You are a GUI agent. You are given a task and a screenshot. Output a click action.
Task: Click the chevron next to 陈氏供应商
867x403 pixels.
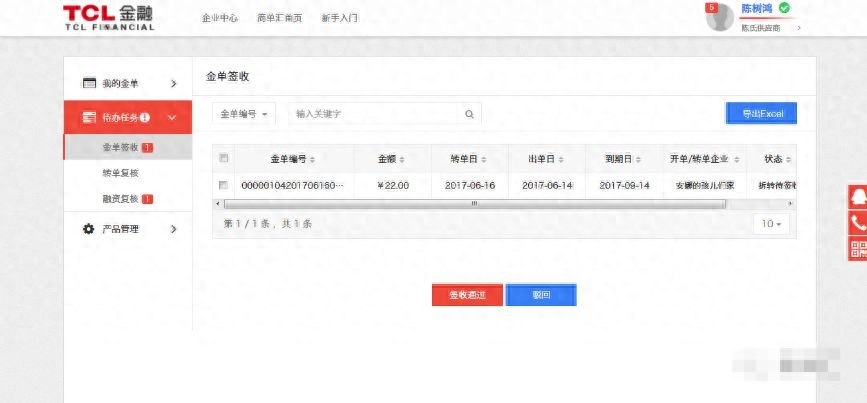click(x=799, y=28)
